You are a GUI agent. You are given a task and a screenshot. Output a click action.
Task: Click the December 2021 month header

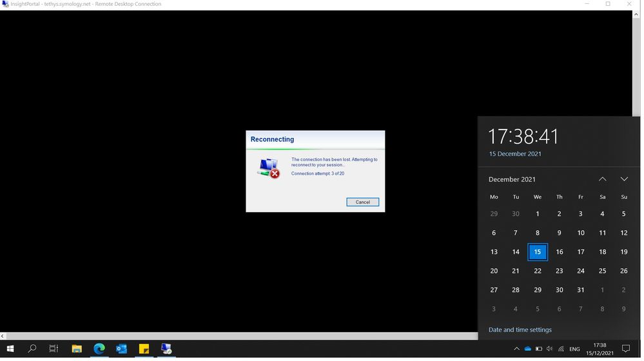(512, 179)
